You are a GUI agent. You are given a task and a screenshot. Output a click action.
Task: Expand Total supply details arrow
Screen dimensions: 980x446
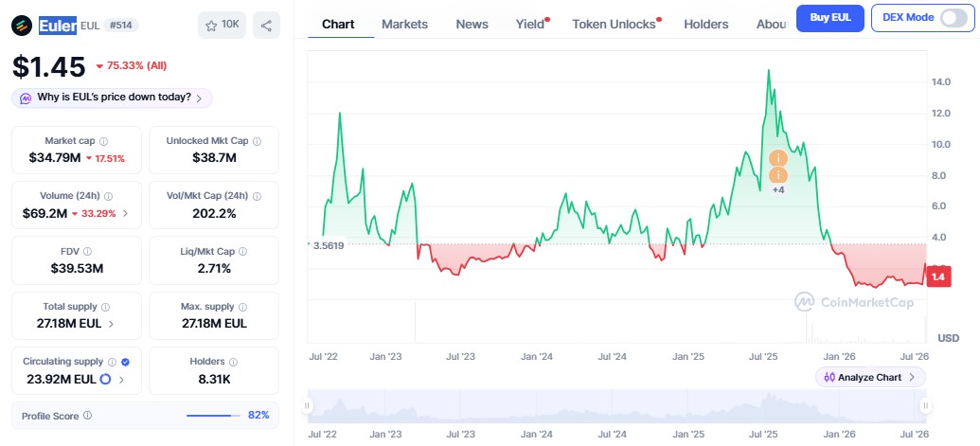(111, 324)
